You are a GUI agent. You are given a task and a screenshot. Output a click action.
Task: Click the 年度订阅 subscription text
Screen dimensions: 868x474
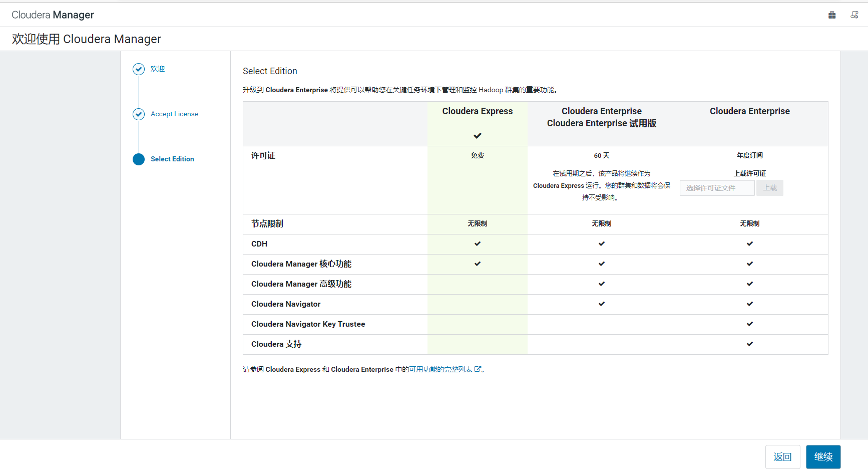pyautogui.click(x=750, y=156)
